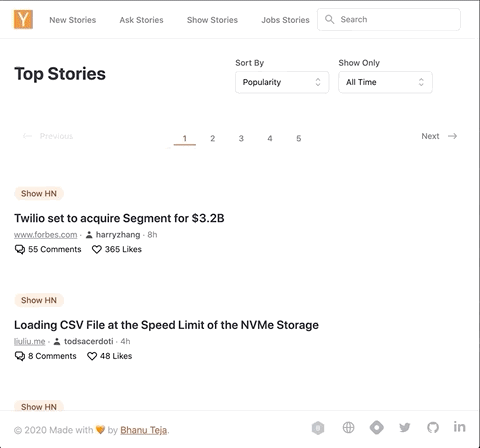This screenshot has height=448, width=480.
Task: Click the left arrow beside Previous
Action: click(x=27, y=136)
